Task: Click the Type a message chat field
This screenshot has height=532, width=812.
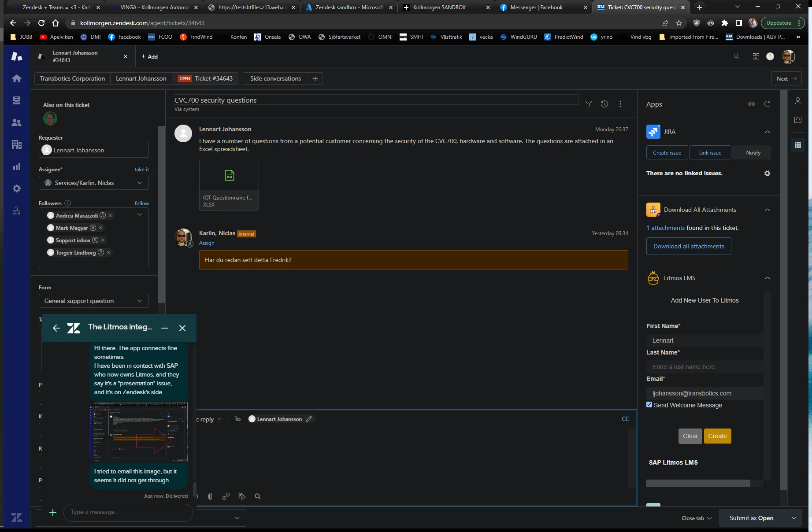Action: pyautogui.click(x=128, y=512)
